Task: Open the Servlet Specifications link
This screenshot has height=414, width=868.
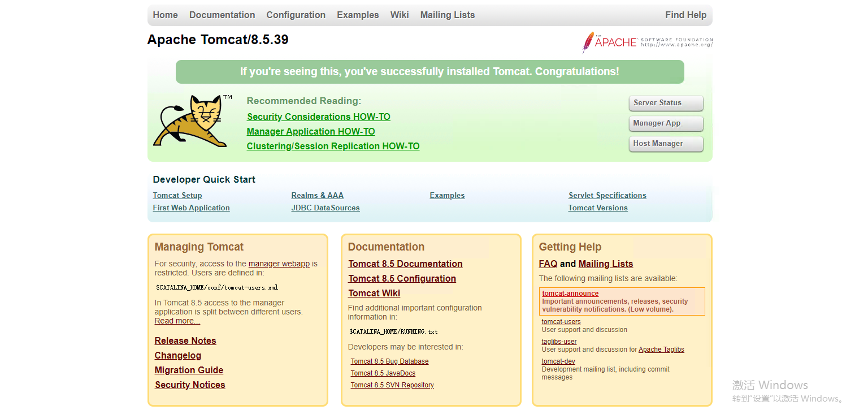Action: point(607,196)
